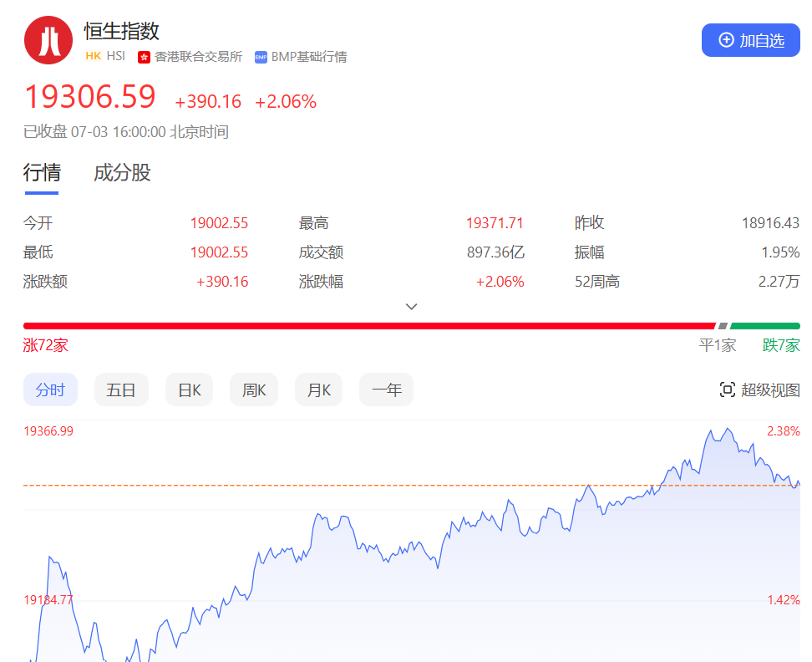Screen dimensions: 812x662
Task: Click the 加自选 add-to-watchlist button
Action: (x=750, y=40)
